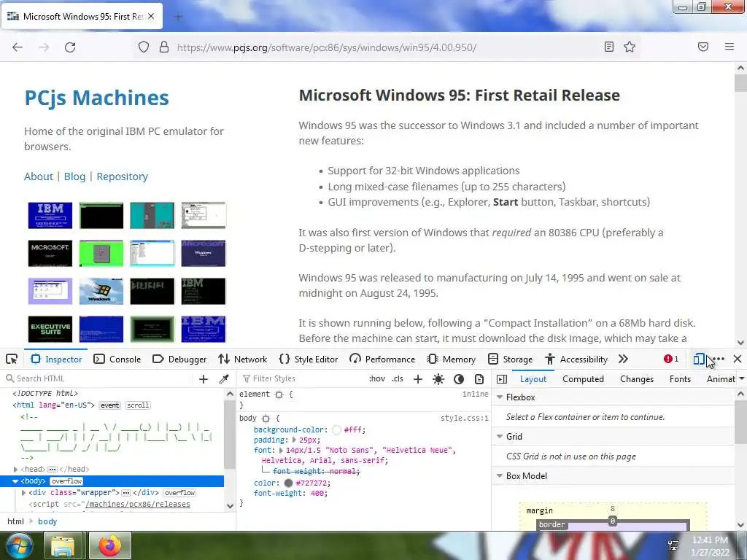
Task: Activate the element picker tool
Action: click(12, 359)
